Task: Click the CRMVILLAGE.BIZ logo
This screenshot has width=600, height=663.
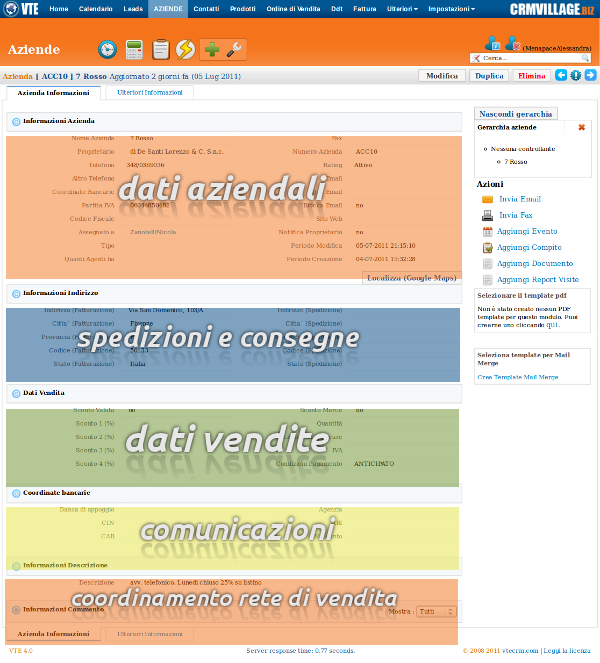Action: tap(552, 9)
